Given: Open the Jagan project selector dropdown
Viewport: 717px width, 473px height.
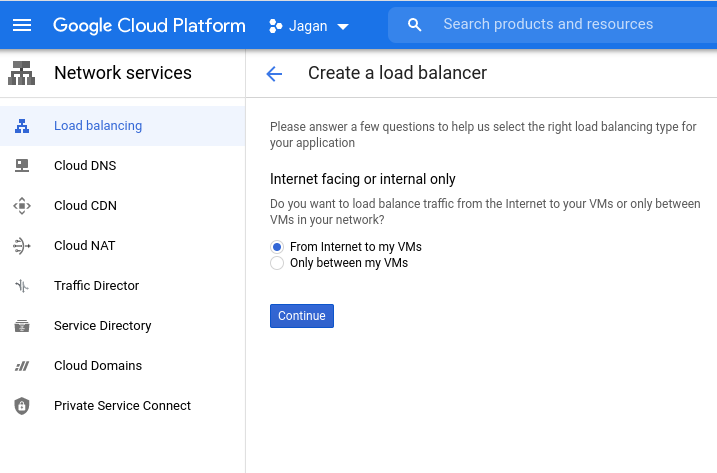Looking at the screenshot, I should (309, 26).
